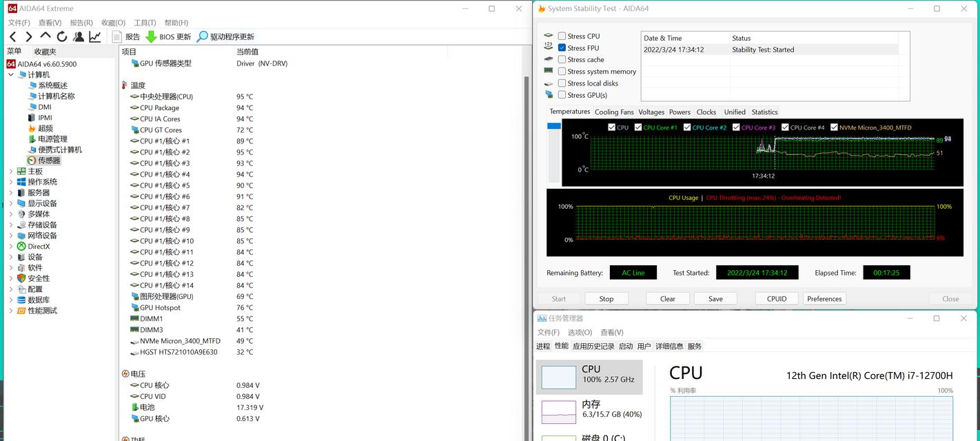Select 便携式计算机 in the tree
This screenshot has height=441, width=980.
(x=60, y=150)
